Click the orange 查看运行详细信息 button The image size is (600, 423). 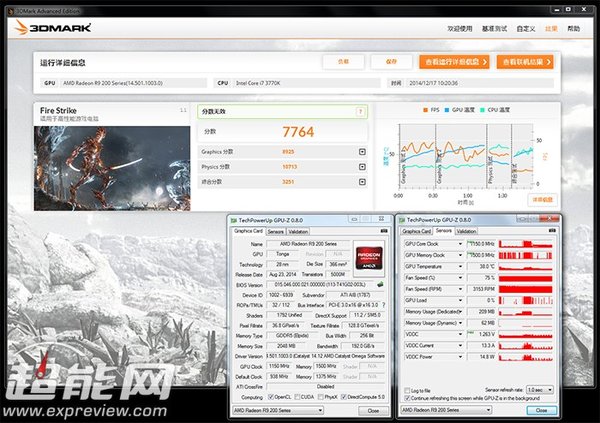coord(454,62)
